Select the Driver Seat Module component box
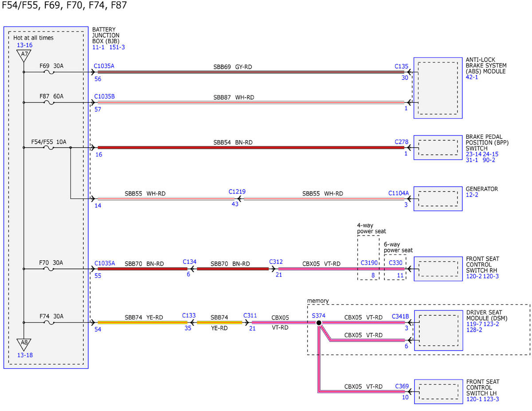 [435, 330]
